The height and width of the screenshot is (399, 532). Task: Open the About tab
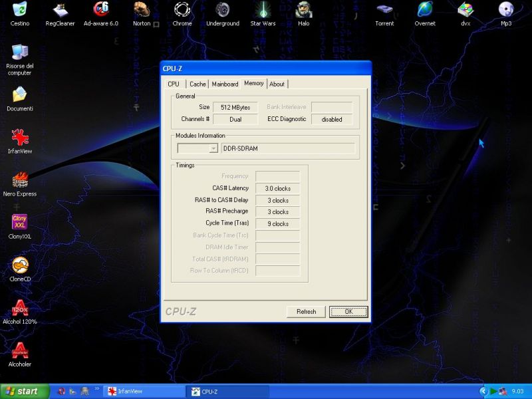point(277,84)
